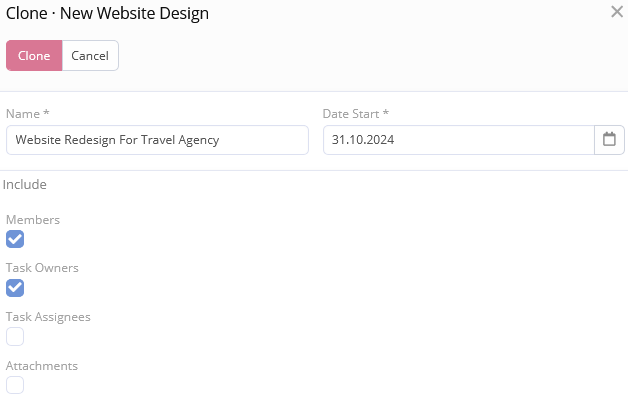The height and width of the screenshot is (398, 628).
Task: Confirm with the pink Clone button
Action: 34,56
